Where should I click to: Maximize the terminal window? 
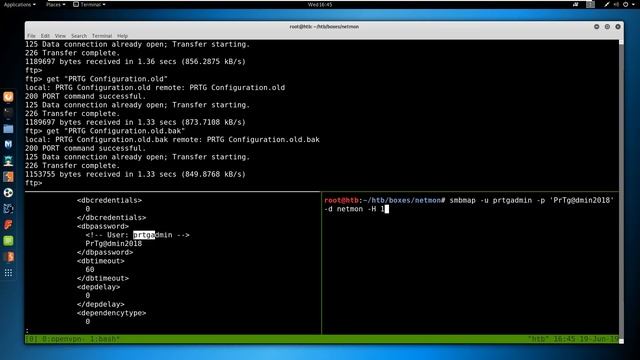(607, 27)
